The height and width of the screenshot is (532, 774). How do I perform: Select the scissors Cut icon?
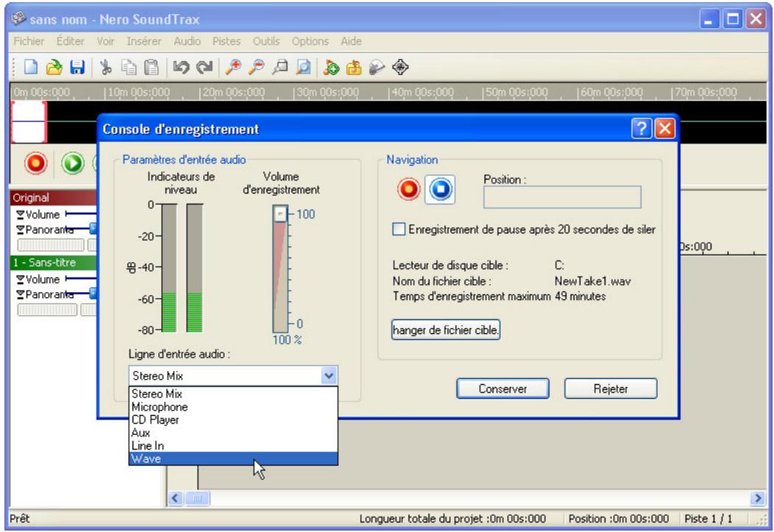(105, 67)
